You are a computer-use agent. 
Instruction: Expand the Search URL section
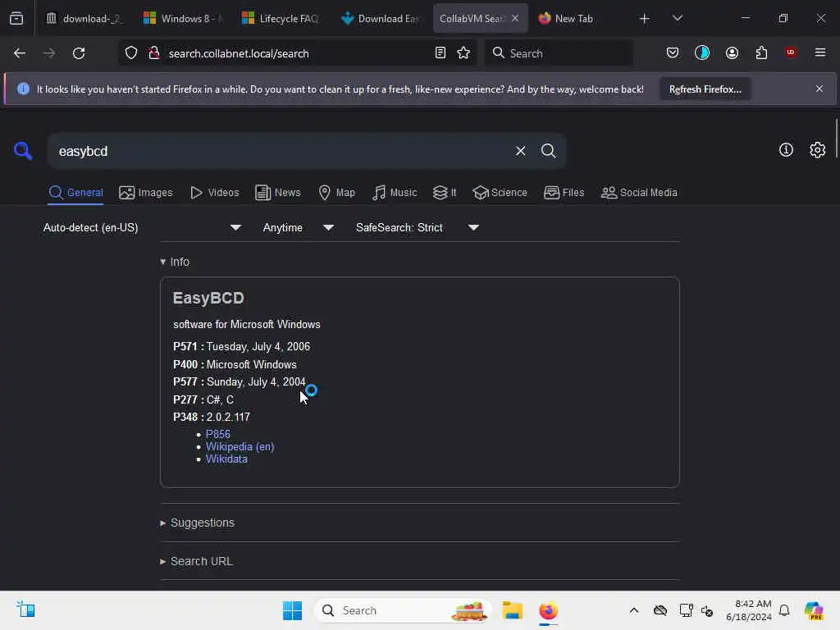click(196, 561)
